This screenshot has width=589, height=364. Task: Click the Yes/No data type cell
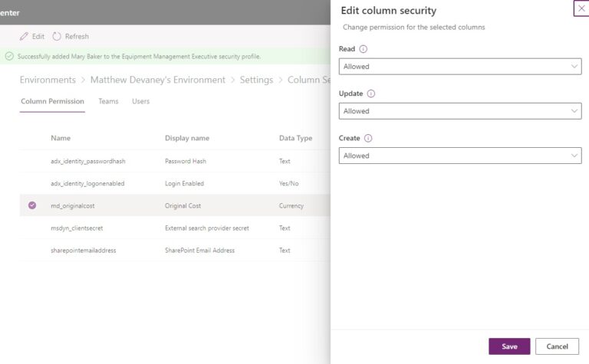click(x=289, y=183)
